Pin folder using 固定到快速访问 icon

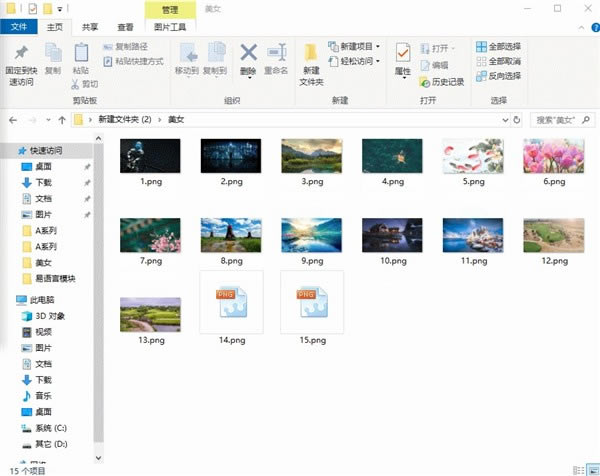coord(21,53)
